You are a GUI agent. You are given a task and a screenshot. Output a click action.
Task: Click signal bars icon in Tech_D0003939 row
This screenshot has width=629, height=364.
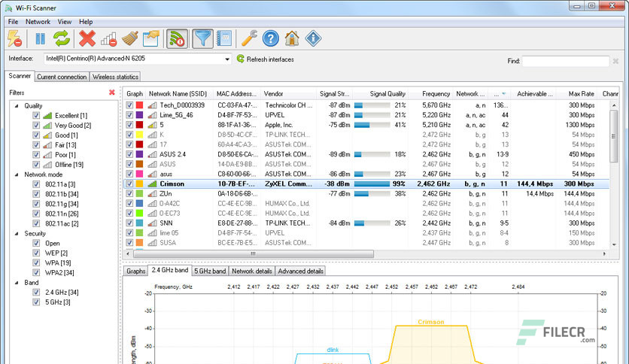(x=152, y=105)
